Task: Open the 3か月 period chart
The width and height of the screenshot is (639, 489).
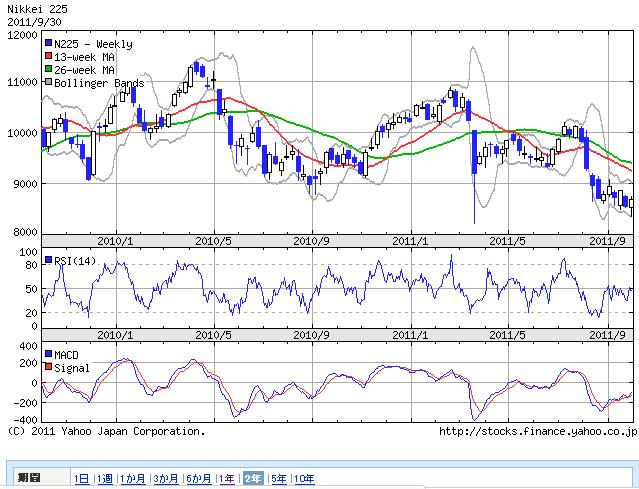Action: 166,479
